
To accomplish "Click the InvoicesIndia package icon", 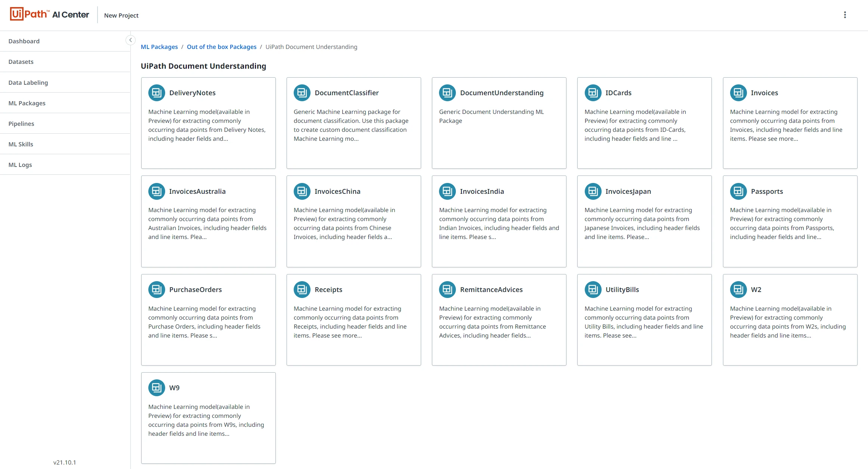I will (x=447, y=191).
